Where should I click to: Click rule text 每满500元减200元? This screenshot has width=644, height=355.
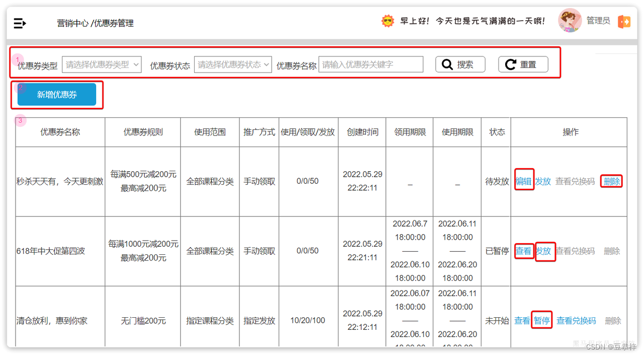pos(143,174)
